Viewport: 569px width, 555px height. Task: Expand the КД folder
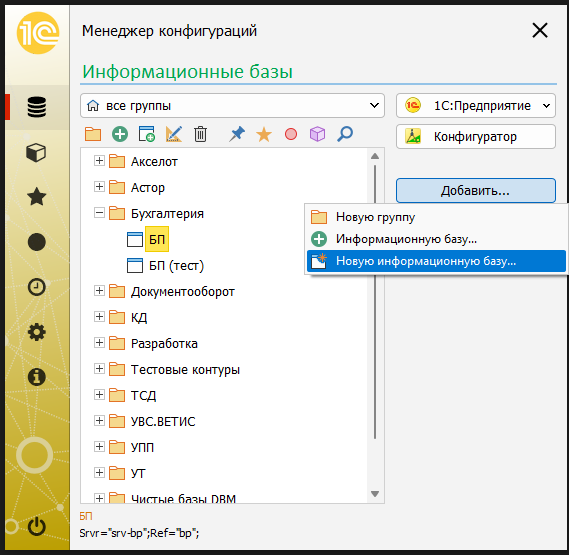[x=99, y=317]
